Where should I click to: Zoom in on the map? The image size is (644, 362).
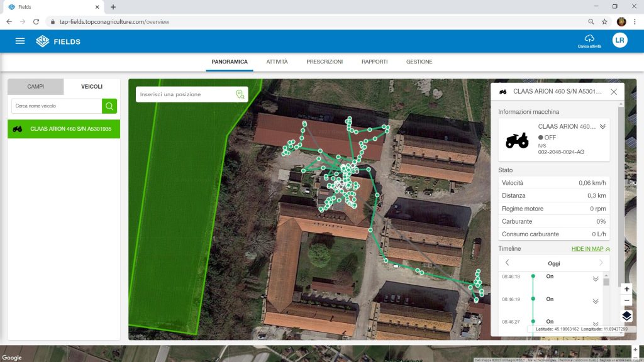click(x=627, y=289)
